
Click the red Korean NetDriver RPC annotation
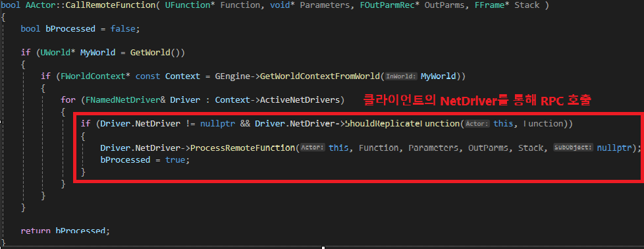pyautogui.click(x=477, y=100)
